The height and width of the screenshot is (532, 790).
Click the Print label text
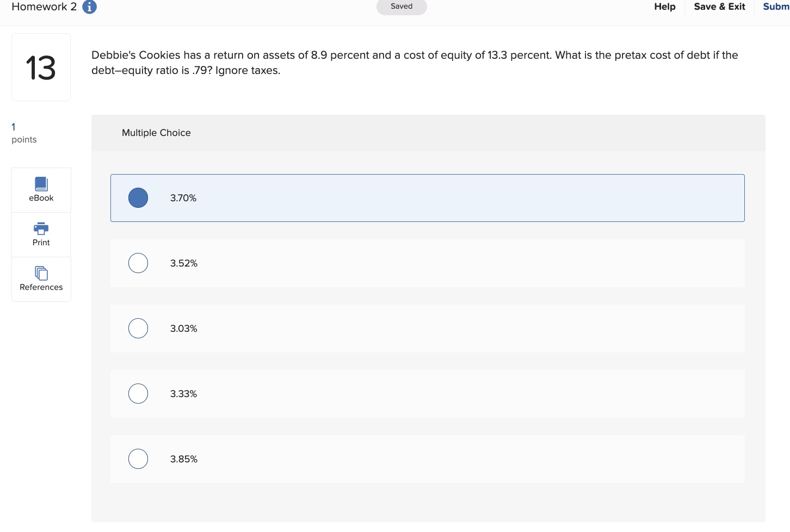click(x=41, y=243)
